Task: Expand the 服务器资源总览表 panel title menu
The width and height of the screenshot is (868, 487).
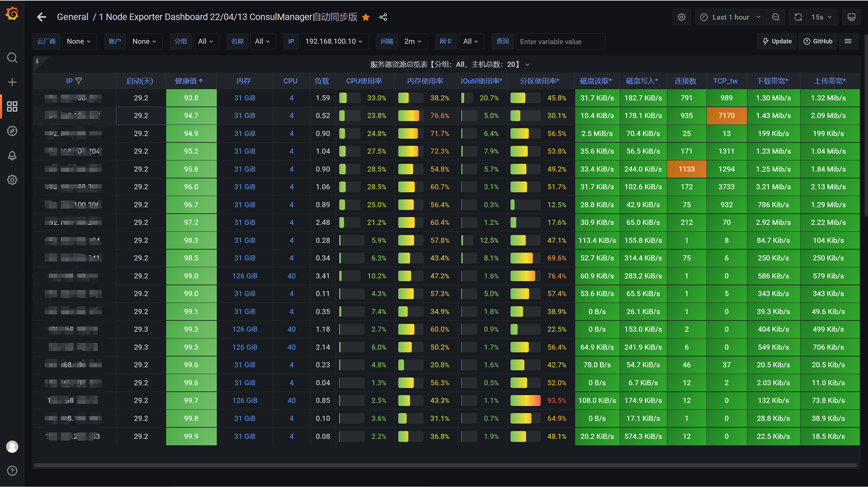Action: (x=449, y=64)
